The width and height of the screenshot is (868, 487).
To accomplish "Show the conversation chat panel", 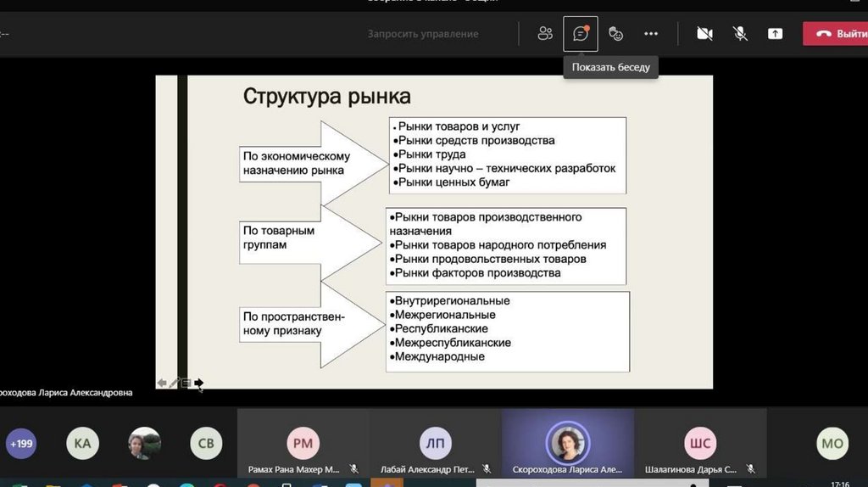I will coord(580,34).
